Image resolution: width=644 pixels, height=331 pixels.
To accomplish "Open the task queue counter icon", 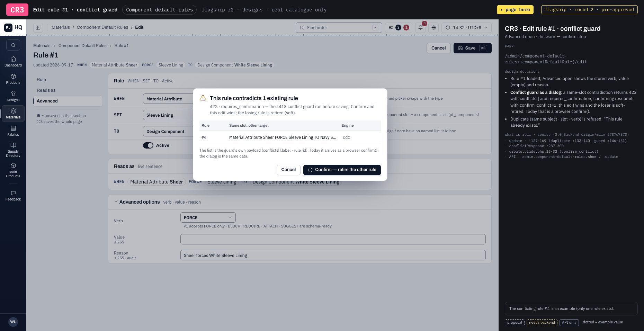I will point(399,28).
